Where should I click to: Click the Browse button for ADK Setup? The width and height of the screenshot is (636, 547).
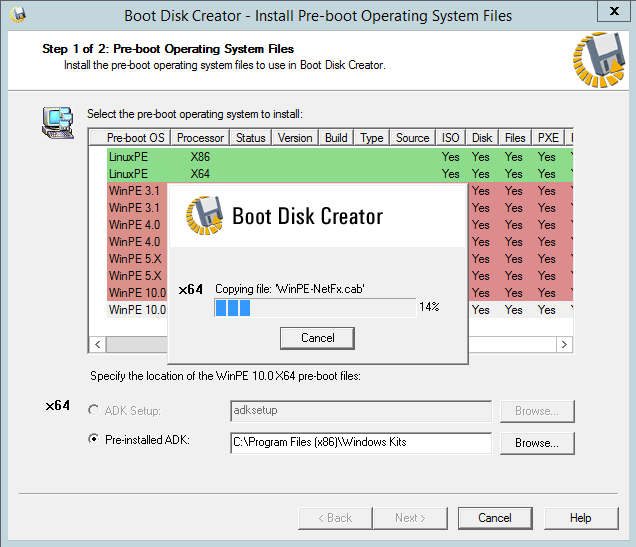point(537,411)
